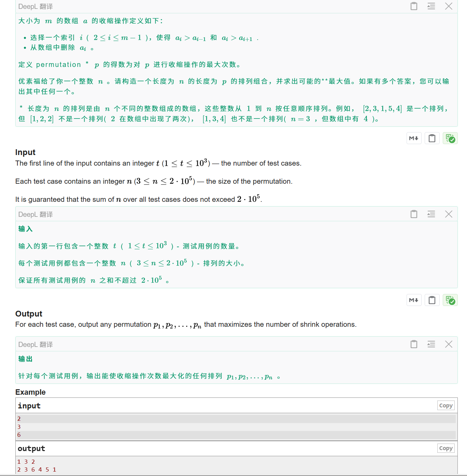Screen dimensions: 467x476
Task: Toggle green translation status icon below problem statement
Action: (x=450, y=138)
